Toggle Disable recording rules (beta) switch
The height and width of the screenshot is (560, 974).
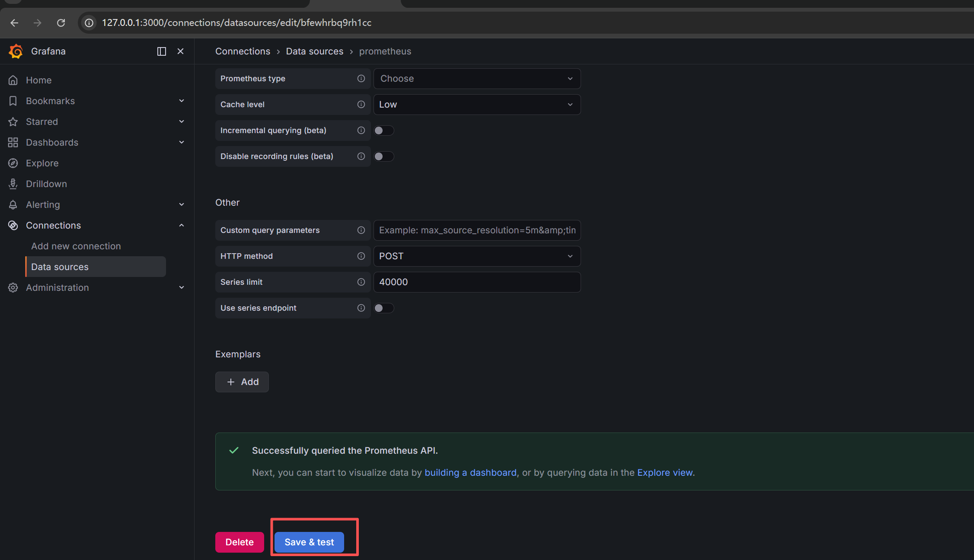pos(383,156)
